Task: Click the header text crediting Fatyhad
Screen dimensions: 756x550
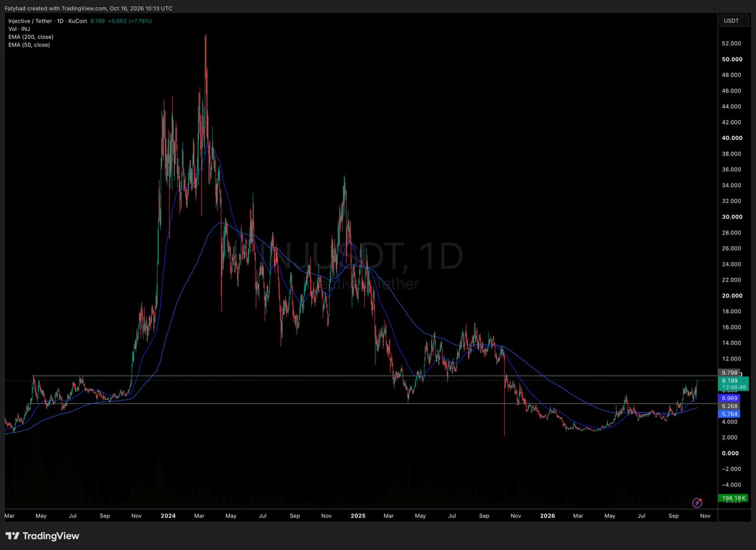Action: (x=88, y=8)
